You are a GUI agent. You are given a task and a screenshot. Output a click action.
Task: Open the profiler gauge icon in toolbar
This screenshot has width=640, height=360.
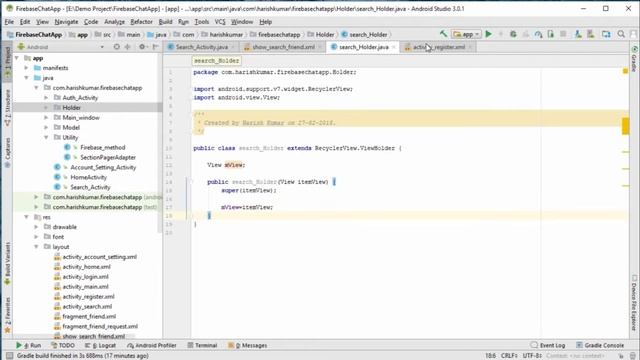pos(538,34)
